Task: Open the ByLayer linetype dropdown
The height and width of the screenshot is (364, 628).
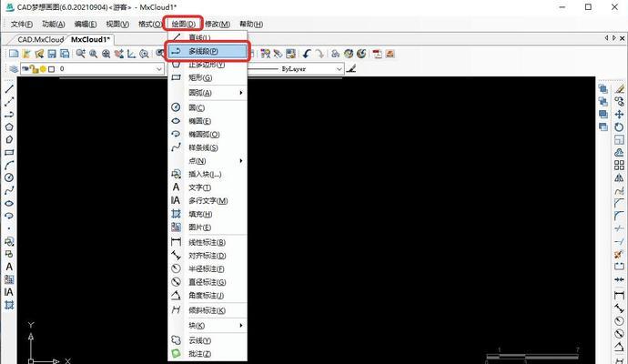Action: [297, 69]
